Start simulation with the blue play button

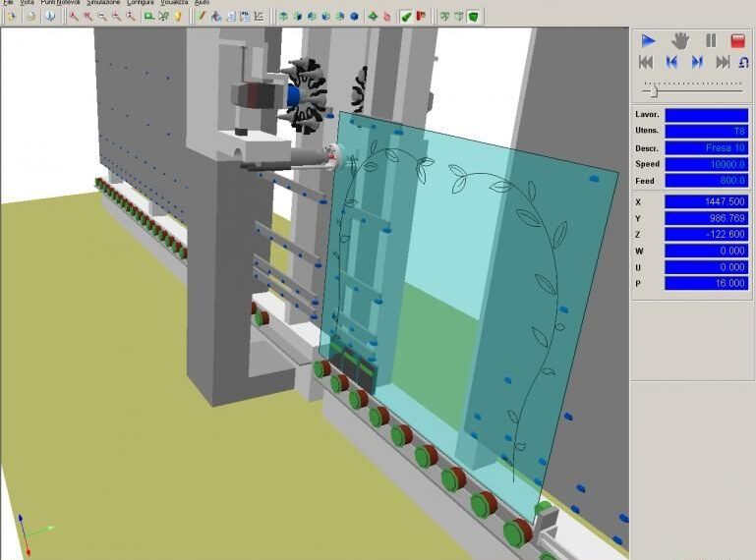(648, 41)
